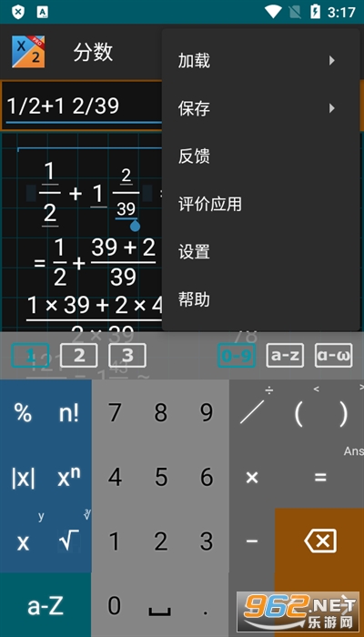Screen dimensions: 364x637
Task: Tap the percent % key
Action: click(23, 413)
